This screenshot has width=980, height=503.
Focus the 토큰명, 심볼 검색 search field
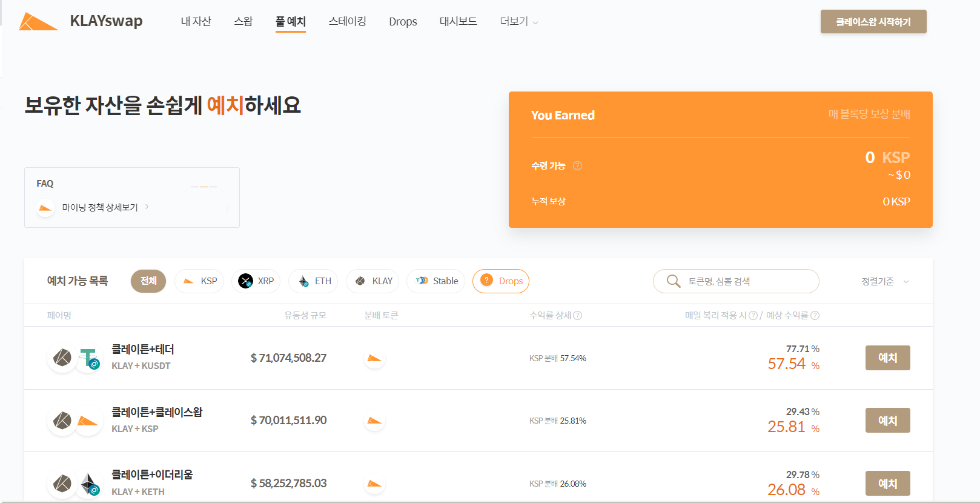click(x=736, y=281)
